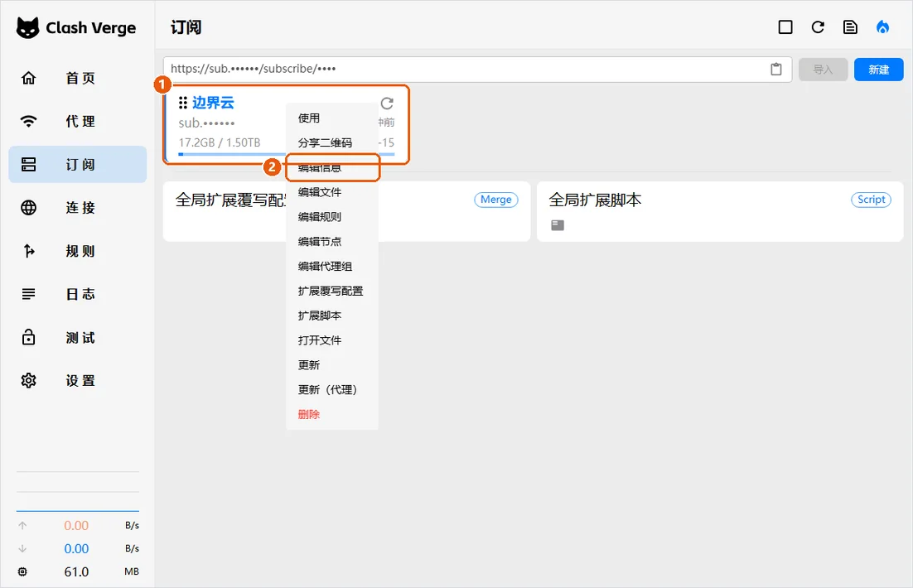This screenshot has height=588, width=913.
Task: Open the 全局扩展覆写配置 card
Action: 346,211
